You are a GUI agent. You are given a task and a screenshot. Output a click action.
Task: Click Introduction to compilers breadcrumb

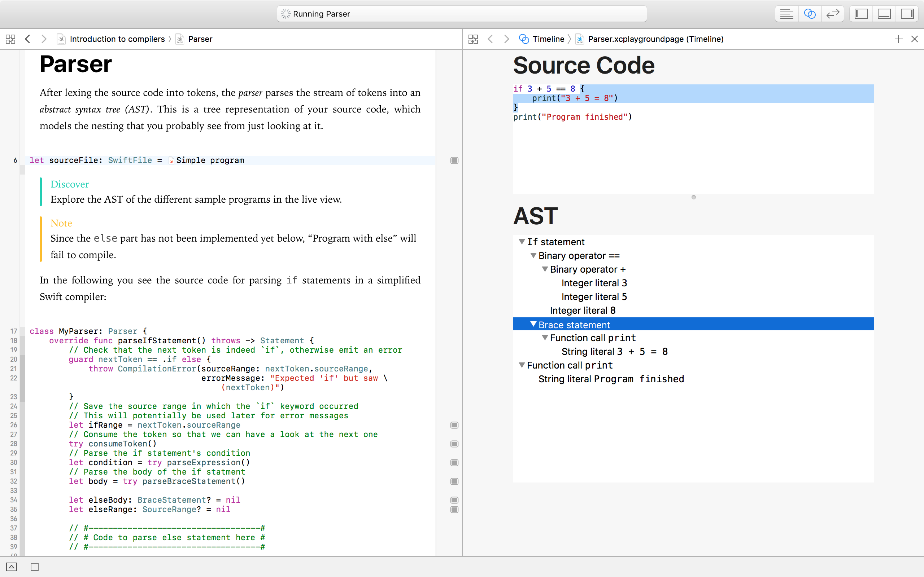(x=117, y=39)
